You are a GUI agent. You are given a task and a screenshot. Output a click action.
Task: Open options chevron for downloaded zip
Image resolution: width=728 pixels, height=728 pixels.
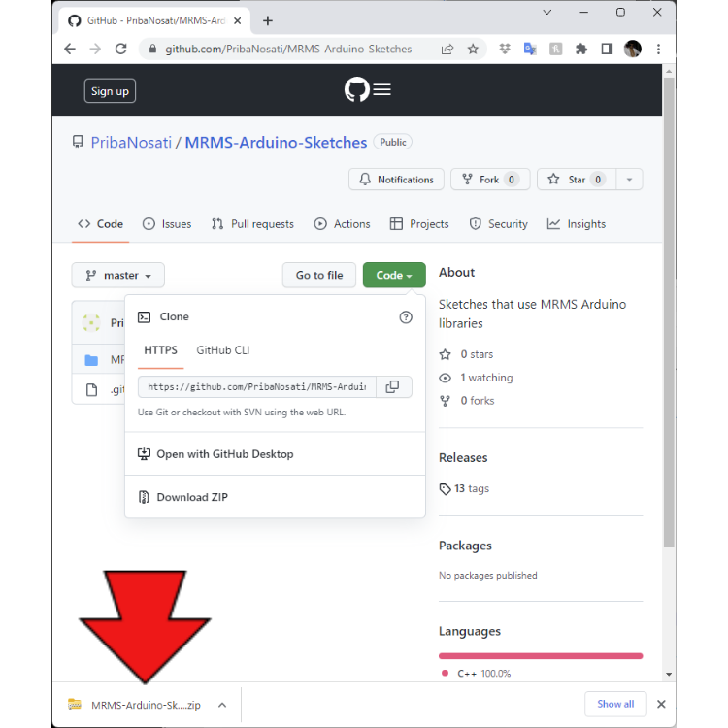222,705
